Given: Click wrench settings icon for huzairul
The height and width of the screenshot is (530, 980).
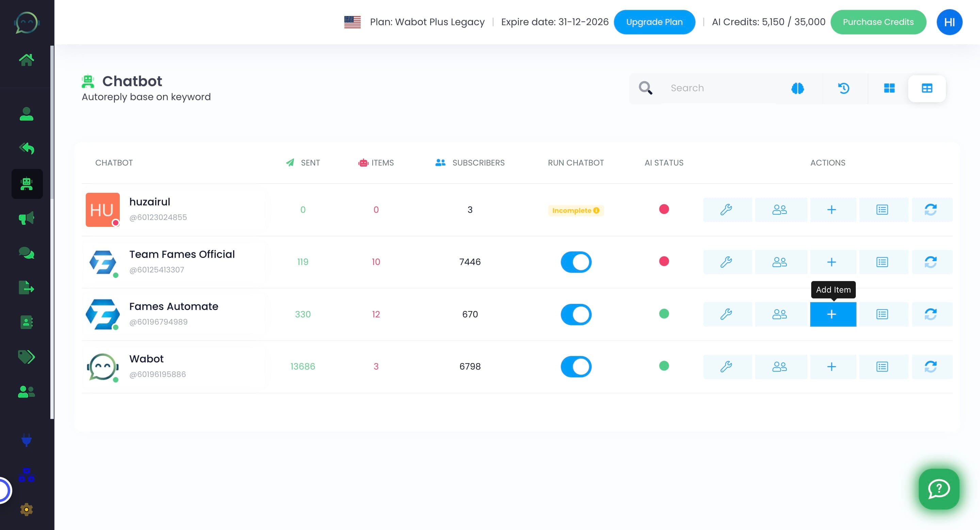Looking at the screenshot, I should [x=726, y=210].
